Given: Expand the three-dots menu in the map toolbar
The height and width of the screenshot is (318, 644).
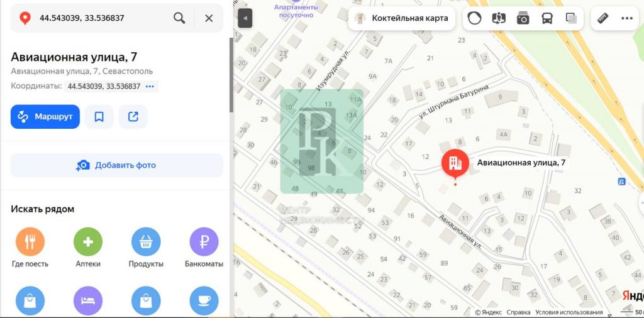Looking at the screenshot, I should 626,18.
